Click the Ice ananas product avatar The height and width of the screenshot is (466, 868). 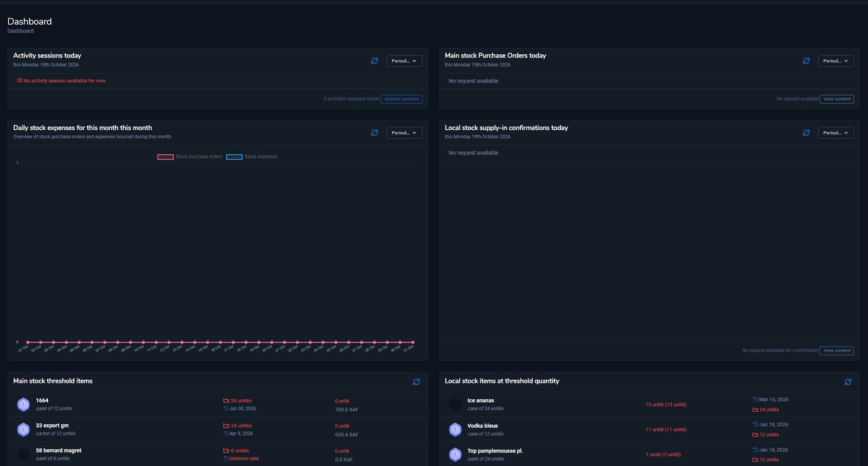pyautogui.click(x=455, y=405)
